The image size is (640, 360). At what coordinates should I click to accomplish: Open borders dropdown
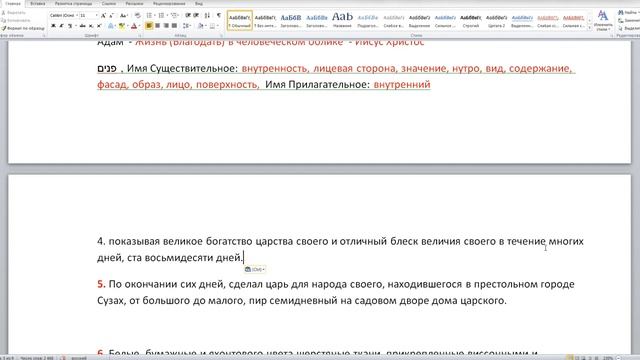218,26
